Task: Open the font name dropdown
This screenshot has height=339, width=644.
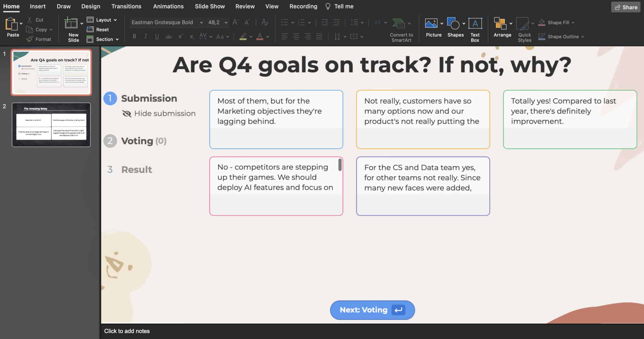Action: tap(201, 22)
